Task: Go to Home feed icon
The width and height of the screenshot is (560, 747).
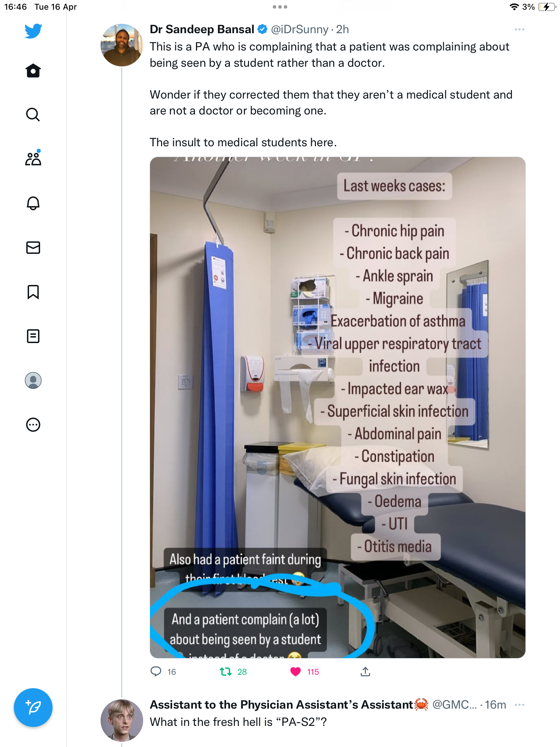Action: [x=33, y=71]
